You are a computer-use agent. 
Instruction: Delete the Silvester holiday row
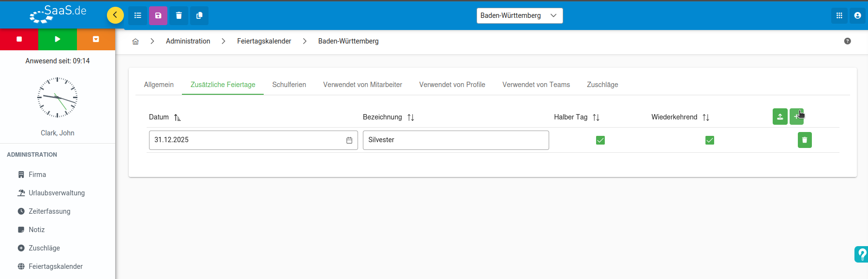pos(805,140)
